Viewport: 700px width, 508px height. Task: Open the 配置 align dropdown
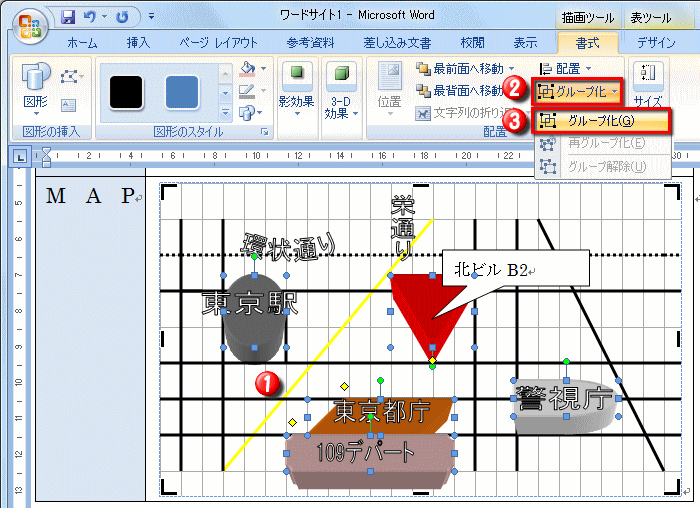(566, 69)
